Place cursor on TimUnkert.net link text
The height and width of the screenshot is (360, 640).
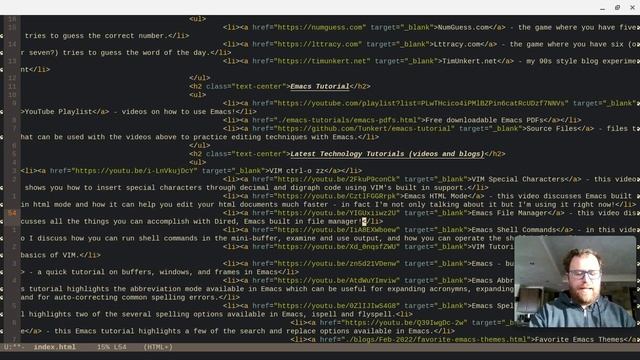point(469,61)
